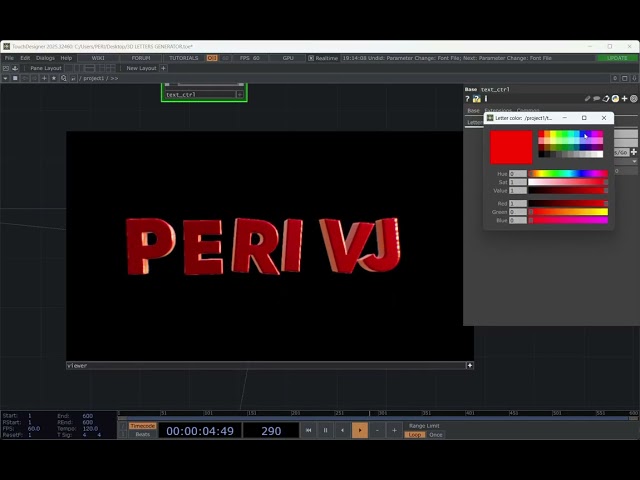The width and height of the screenshot is (640, 480).
Task: Click the green UPDATE button
Action: click(x=617, y=58)
